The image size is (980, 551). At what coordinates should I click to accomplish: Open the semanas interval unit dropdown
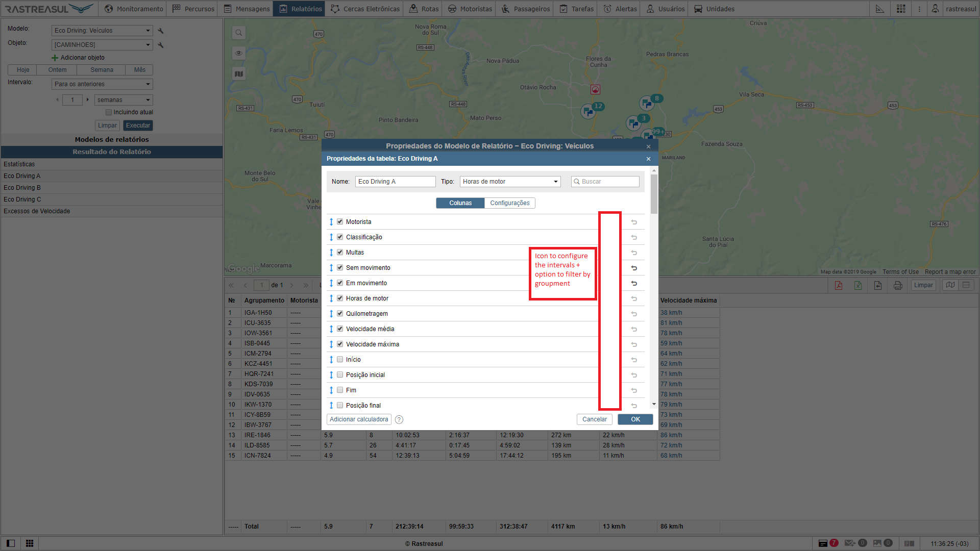click(x=124, y=100)
